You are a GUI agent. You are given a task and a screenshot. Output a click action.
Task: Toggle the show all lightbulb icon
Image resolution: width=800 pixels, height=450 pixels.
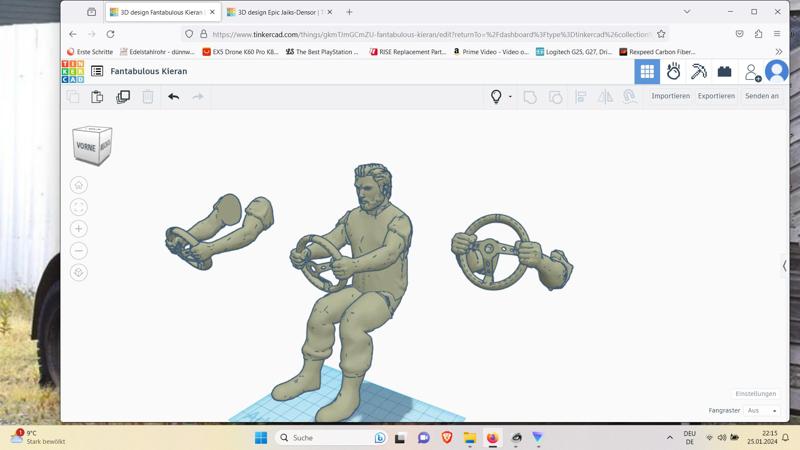click(496, 96)
